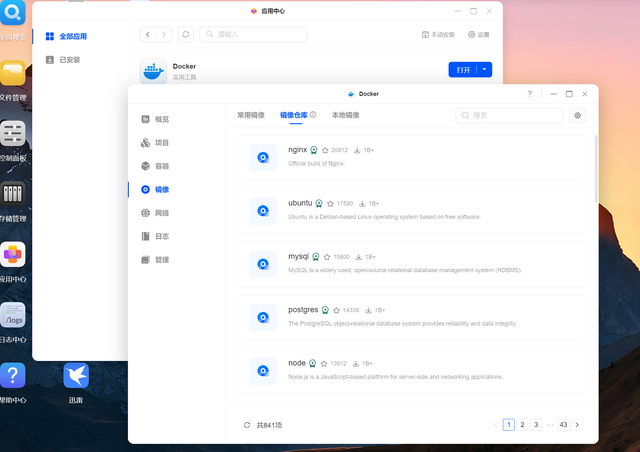Viewport: 640px width, 452px height.
Task: Click the Docker app icon in App Center
Action: pos(153,71)
